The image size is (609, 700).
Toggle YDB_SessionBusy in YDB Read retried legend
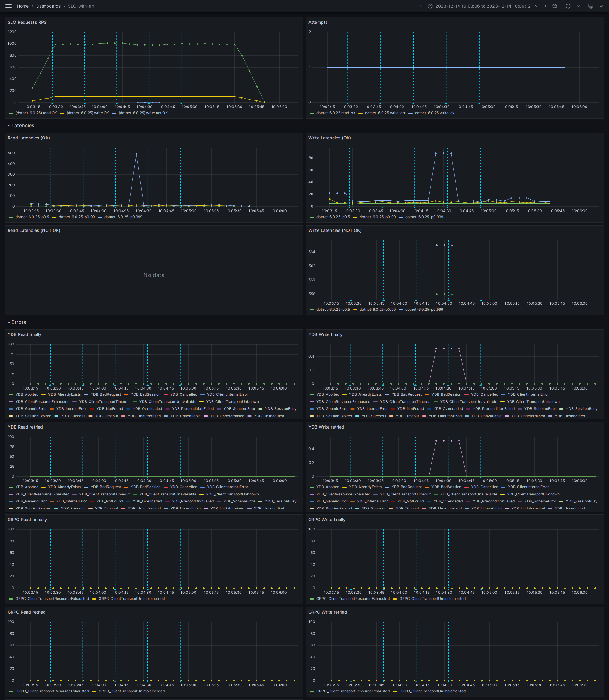(281, 501)
